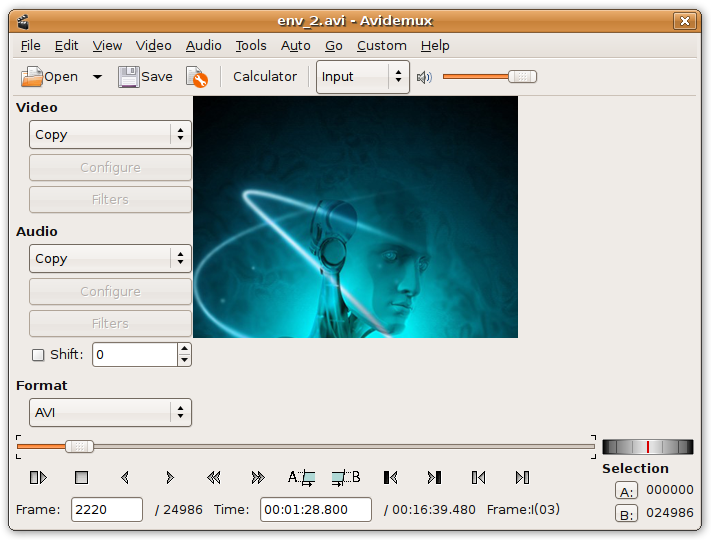Screen dimensions: 711x540
Task: Click the timeline seek slider handle
Action: click(x=79, y=447)
